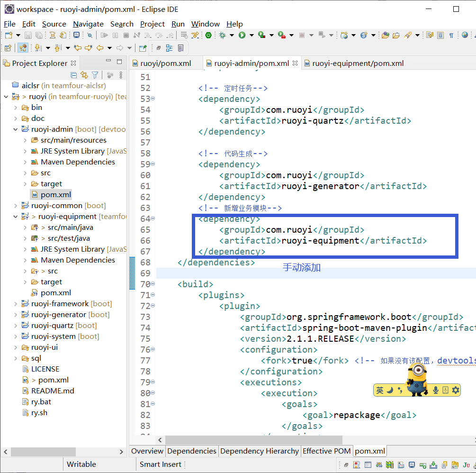This screenshot has height=473, width=476.
Task: Click the Back navigation arrow icon
Action: [100, 48]
